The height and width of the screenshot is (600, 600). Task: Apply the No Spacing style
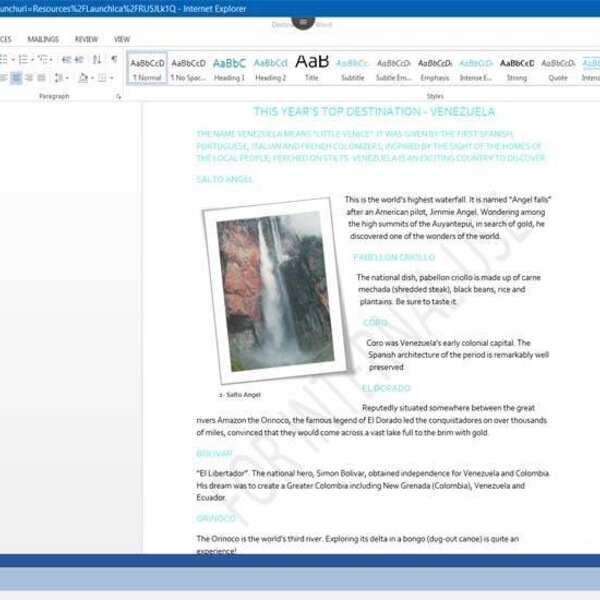[188, 68]
